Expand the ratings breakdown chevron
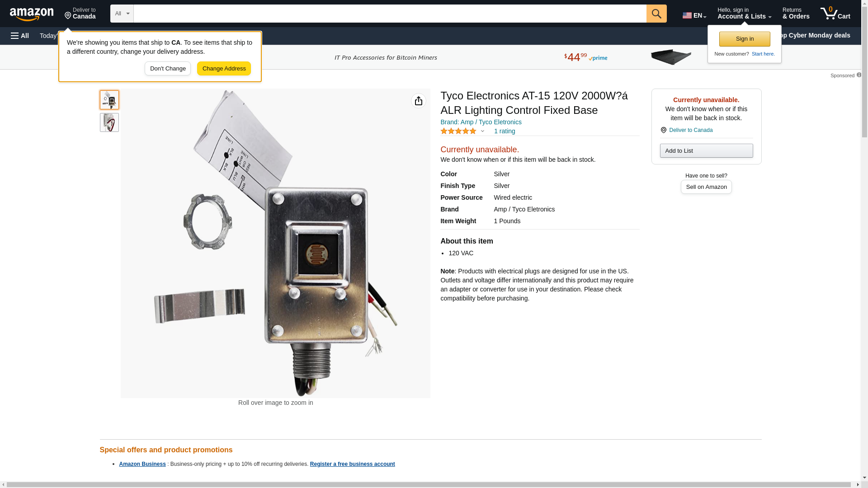Viewport: 868px width, 488px height. 482,131
